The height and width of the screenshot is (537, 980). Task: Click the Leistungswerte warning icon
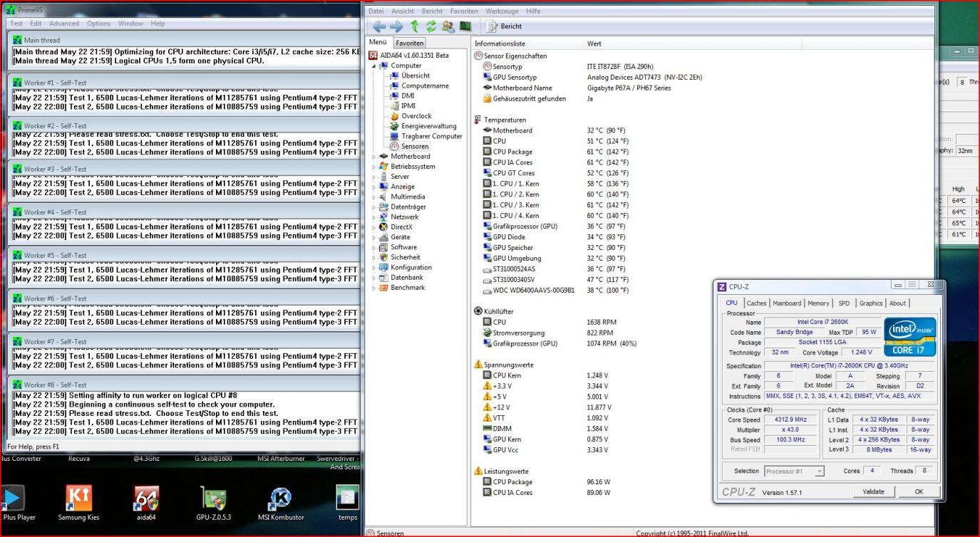click(478, 471)
